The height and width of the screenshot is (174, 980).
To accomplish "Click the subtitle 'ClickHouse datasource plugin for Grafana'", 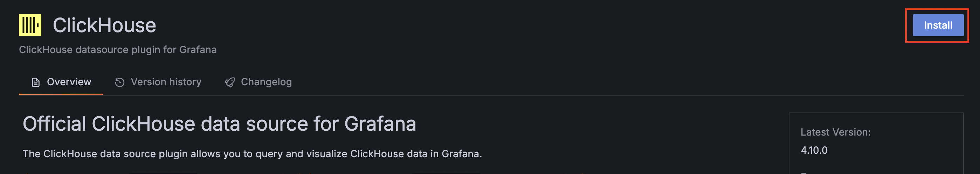I will [118, 50].
